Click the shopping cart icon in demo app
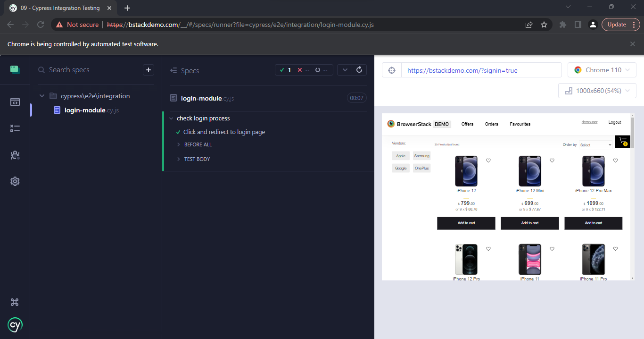This screenshot has width=644, height=339. (622, 141)
